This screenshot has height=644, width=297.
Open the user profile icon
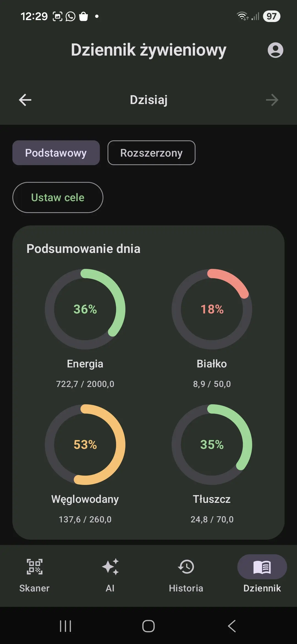pos(275,50)
